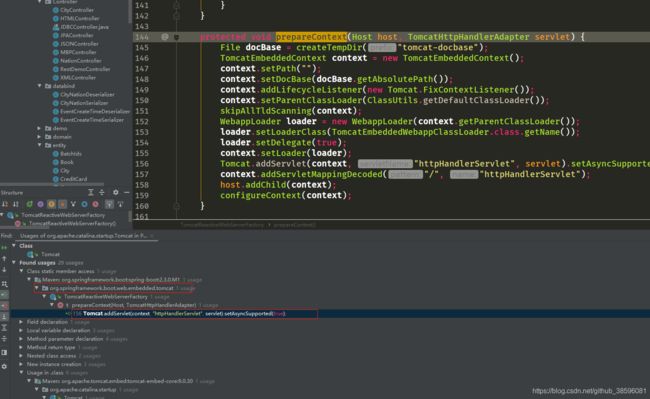Collapse all nodes in Structure panel header
This screenshot has height=399, width=650.
pos(102,193)
